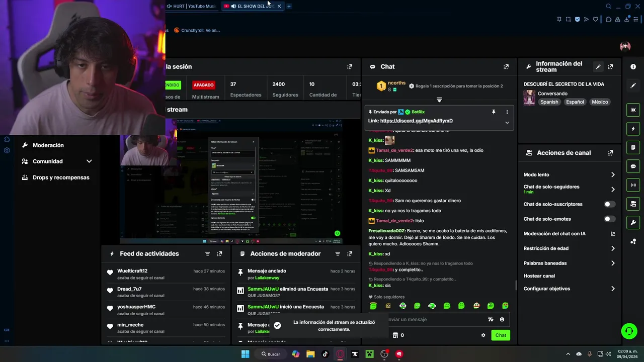
Task: Open Moderación del chat con IA
Action: pyautogui.click(x=569, y=234)
